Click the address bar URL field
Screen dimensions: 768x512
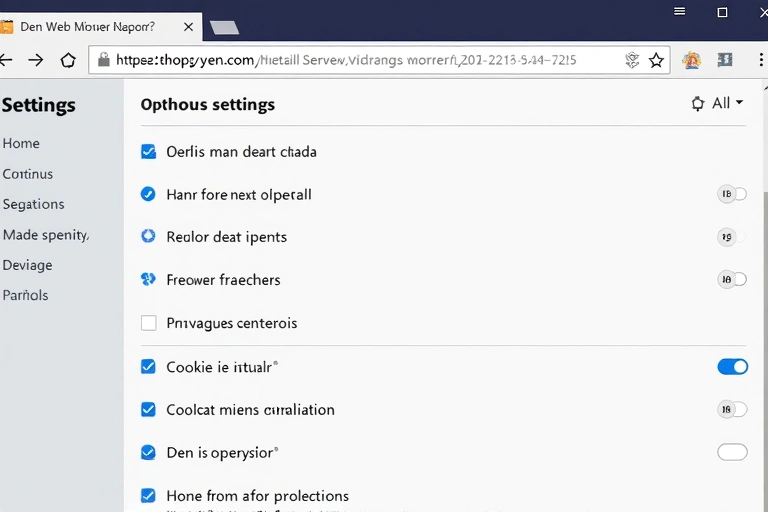(x=379, y=60)
